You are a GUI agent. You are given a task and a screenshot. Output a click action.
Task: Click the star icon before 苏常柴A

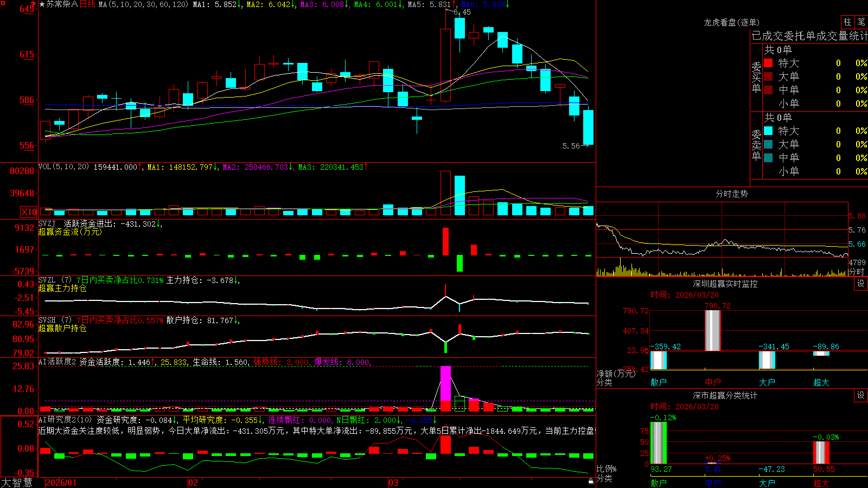tap(42, 4)
